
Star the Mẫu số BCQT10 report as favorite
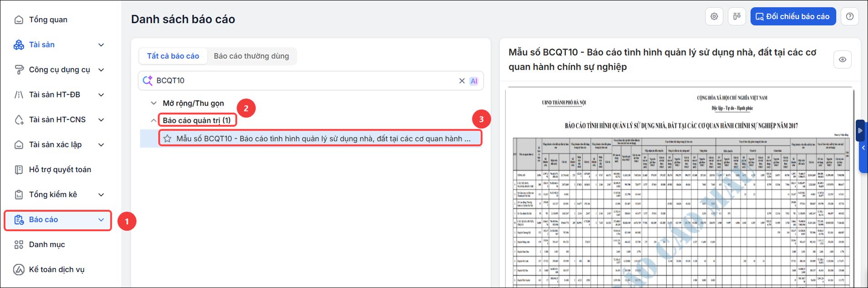coord(167,138)
